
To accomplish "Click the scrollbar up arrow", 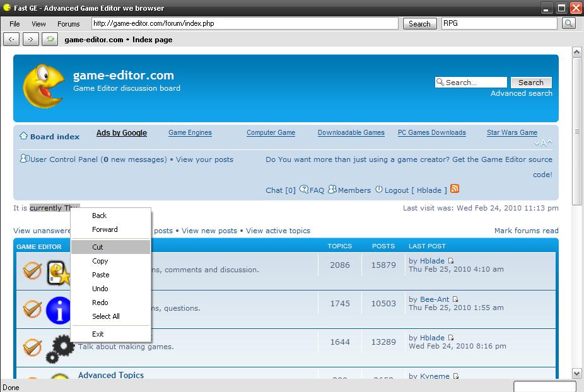I will [x=576, y=52].
